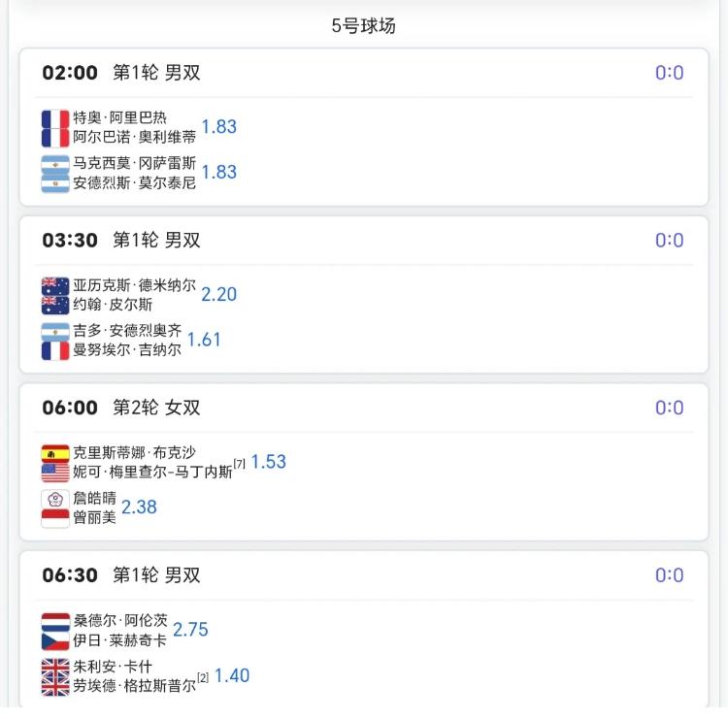Click the Chinese Taipei flag beside 詹皓晴

(55, 499)
